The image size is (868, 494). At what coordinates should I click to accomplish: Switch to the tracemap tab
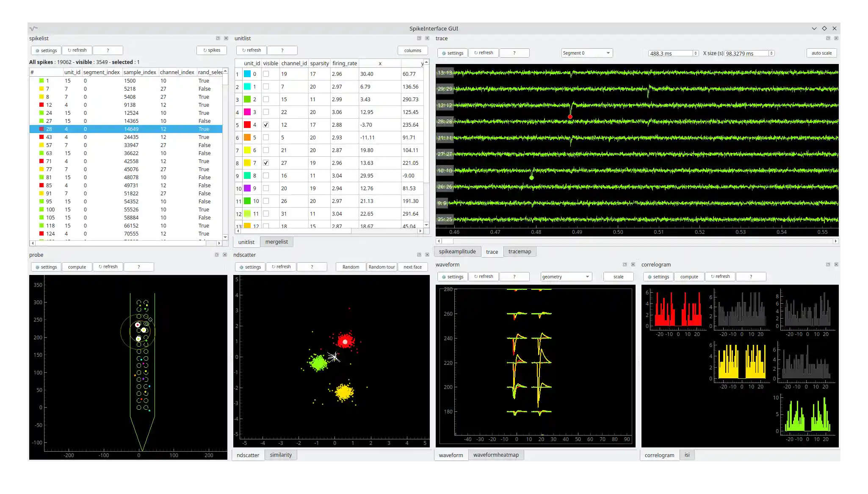(520, 251)
